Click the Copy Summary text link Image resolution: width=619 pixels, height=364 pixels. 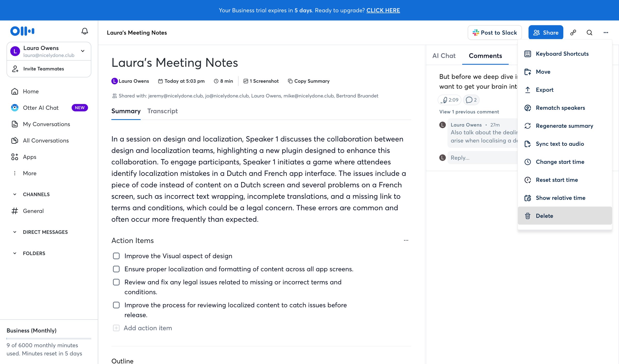[312, 81]
